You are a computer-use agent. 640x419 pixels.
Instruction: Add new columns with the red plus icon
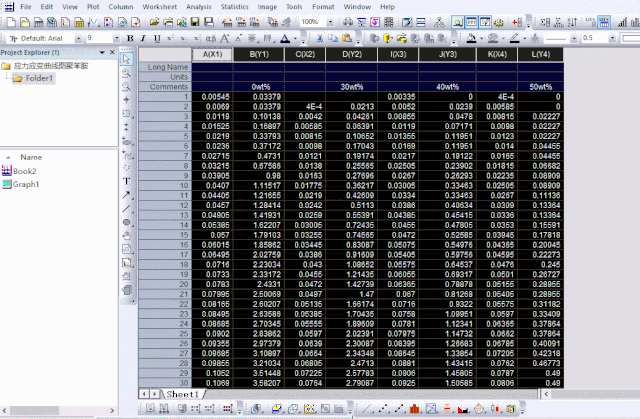click(517, 22)
